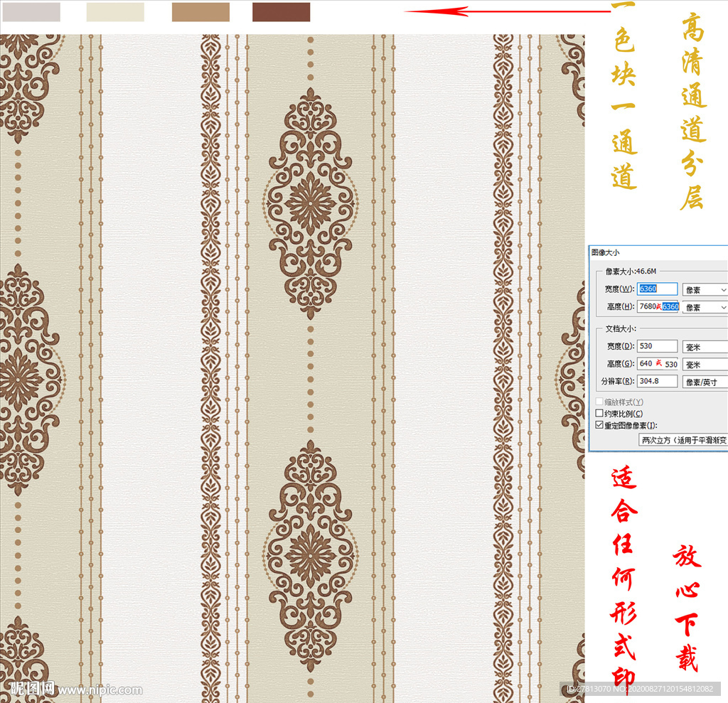
Task: Click the 宽度(D): label
Action: pos(620,346)
